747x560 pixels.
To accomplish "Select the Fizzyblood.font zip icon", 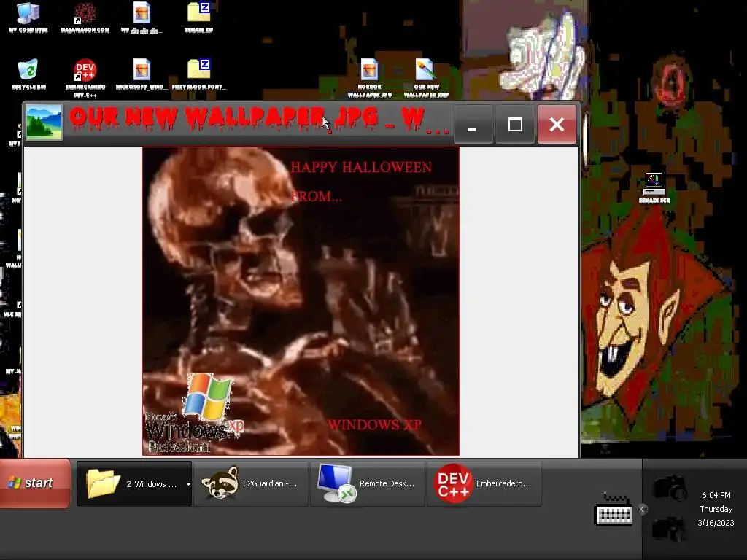I will click(x=198, y=74).
